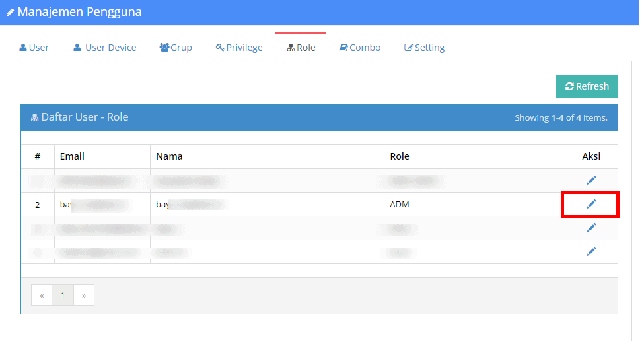Open the Grup tab
This screenshot has height=363, width=644.
pyautogui.click(x=176, y=48)
